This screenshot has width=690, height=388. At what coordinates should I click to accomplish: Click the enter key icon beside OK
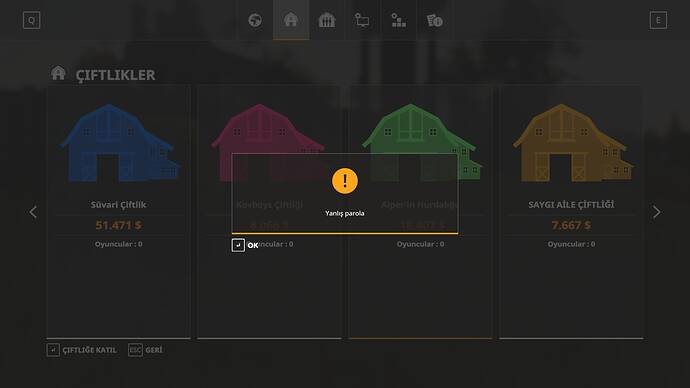point(238,245)
